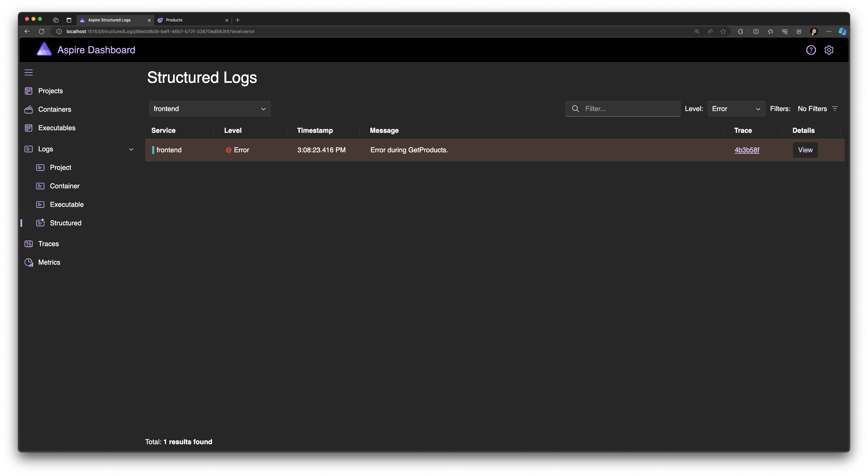Open the Metrics page
Viewport: 868px width, 476px height.
coord(49,262)
